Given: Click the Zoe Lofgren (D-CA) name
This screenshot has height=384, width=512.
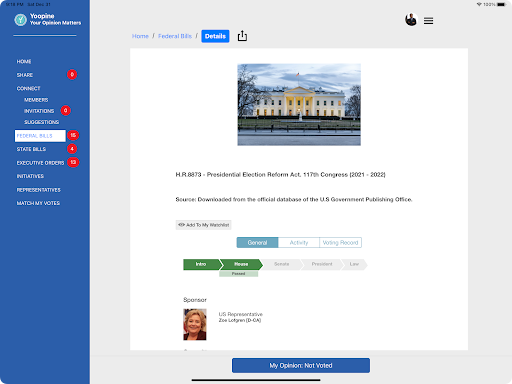Looking at the screenshot, I should coord(240,320).
